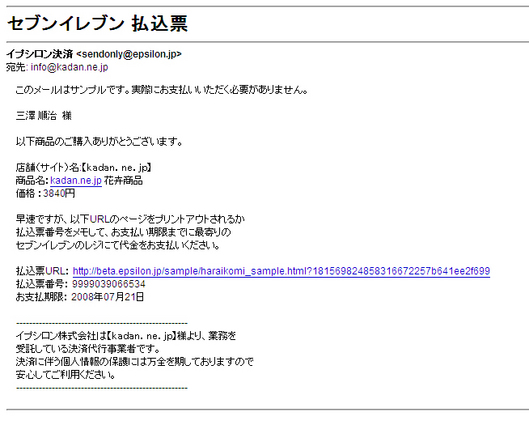Select the line 払込票番号をメモして
The height and width of the screenshot is (425, 529).
click(x=123, y=232)
